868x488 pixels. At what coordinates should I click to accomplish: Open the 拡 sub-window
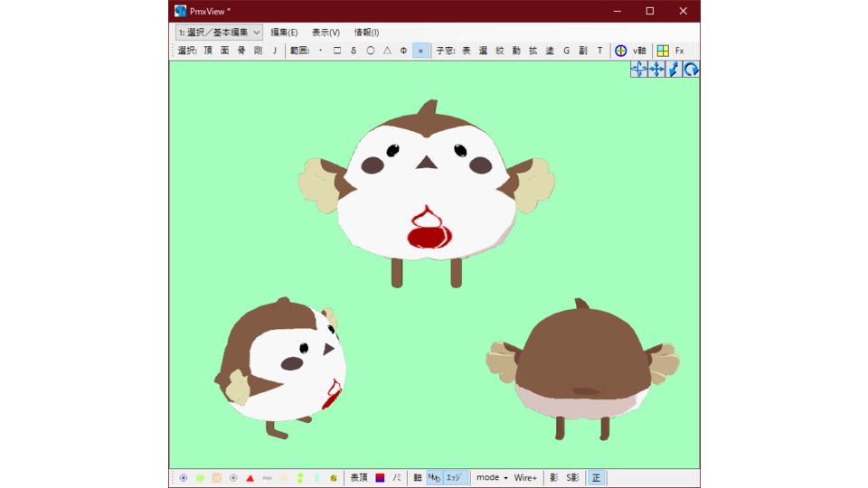[533, 51]
